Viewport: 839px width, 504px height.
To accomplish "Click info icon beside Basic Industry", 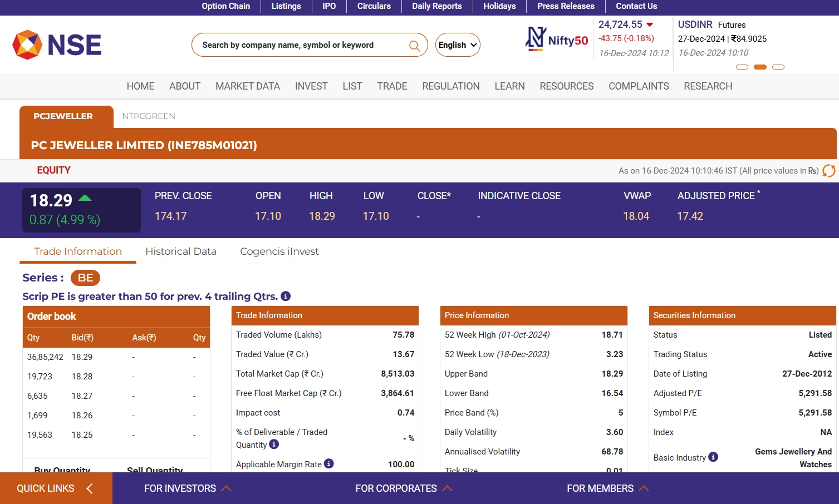I will pos(713,457).
